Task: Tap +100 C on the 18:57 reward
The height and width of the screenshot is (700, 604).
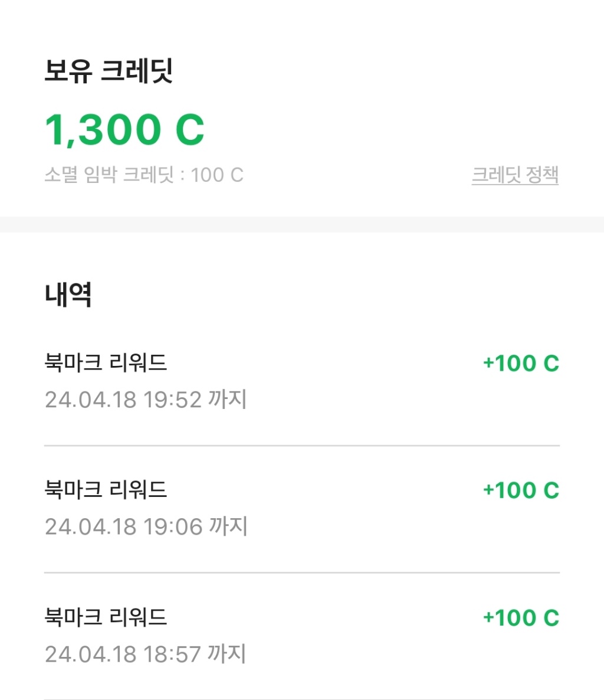Action: point(520,618)
